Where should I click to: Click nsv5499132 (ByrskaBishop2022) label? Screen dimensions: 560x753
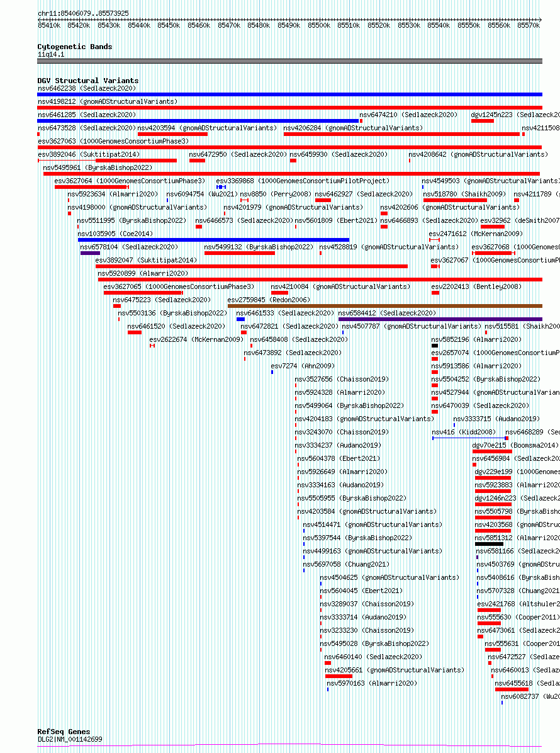(258, 247)
